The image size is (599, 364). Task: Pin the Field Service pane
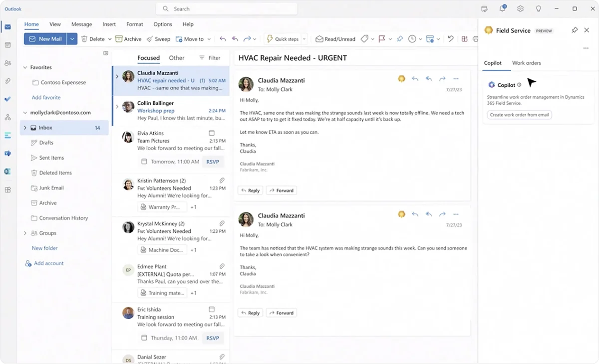point(575,30)
